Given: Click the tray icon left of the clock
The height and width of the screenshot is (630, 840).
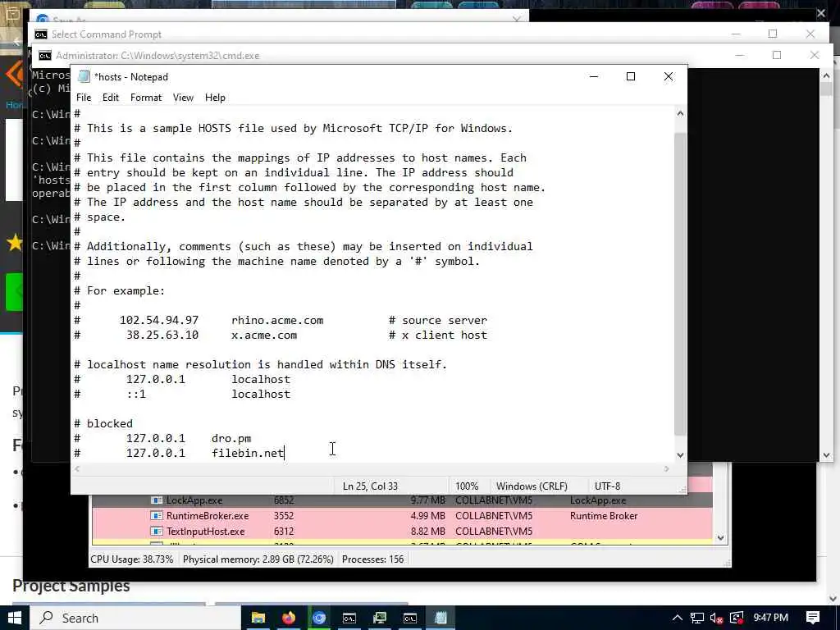Looking at the screenshot, I should [x=737, y=619].
